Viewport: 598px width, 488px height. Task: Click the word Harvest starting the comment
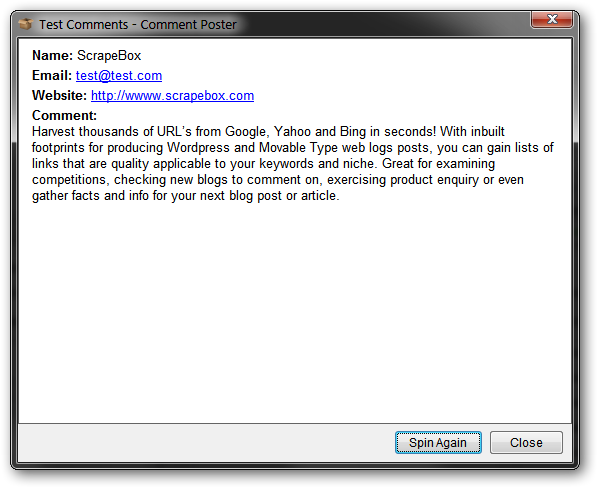coord(53,132)
